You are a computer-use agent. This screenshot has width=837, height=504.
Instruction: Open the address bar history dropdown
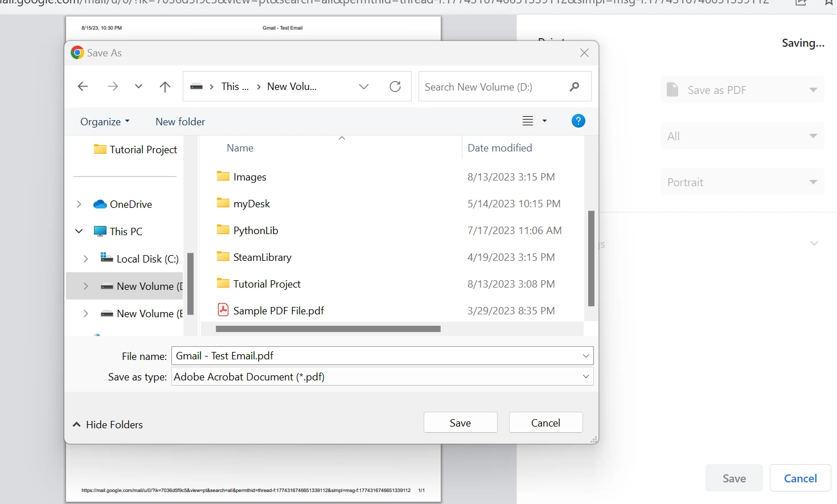point(364,87)
